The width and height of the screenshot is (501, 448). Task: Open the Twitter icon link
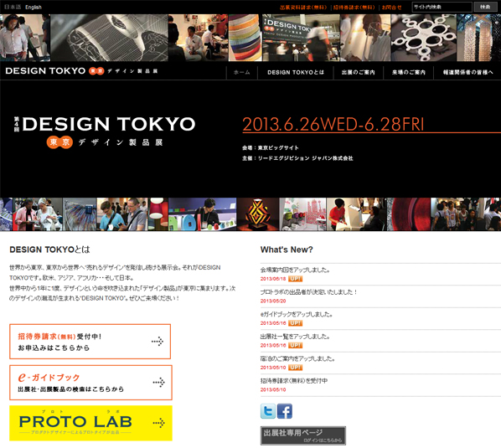(x=268, y=411)
